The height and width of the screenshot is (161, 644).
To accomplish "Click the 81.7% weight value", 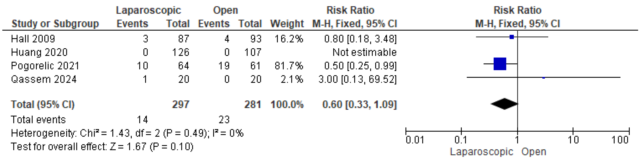I will (289, 66).
